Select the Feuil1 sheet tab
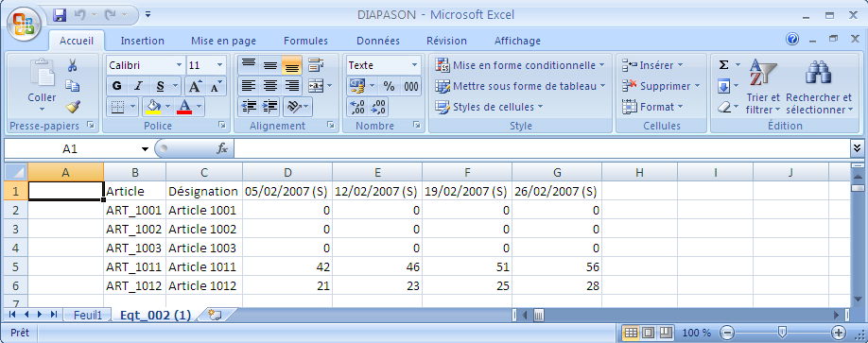This screenshot has height=343, width=868. 88,316
